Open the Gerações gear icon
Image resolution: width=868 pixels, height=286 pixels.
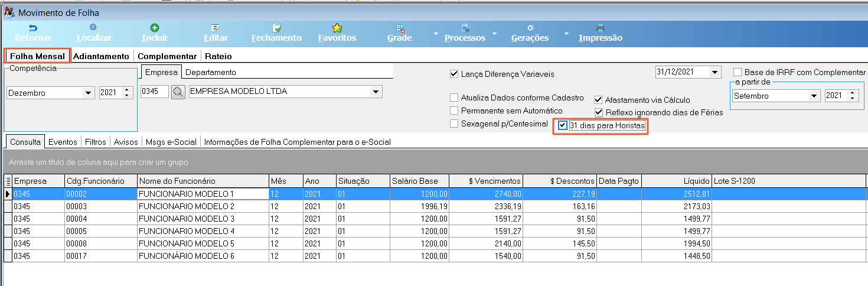tap(530, 28)
